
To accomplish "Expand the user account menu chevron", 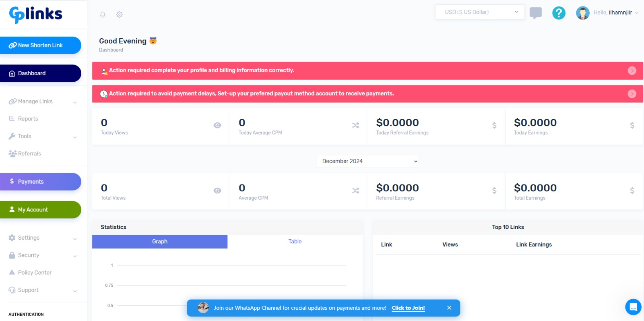I will 637,13.
